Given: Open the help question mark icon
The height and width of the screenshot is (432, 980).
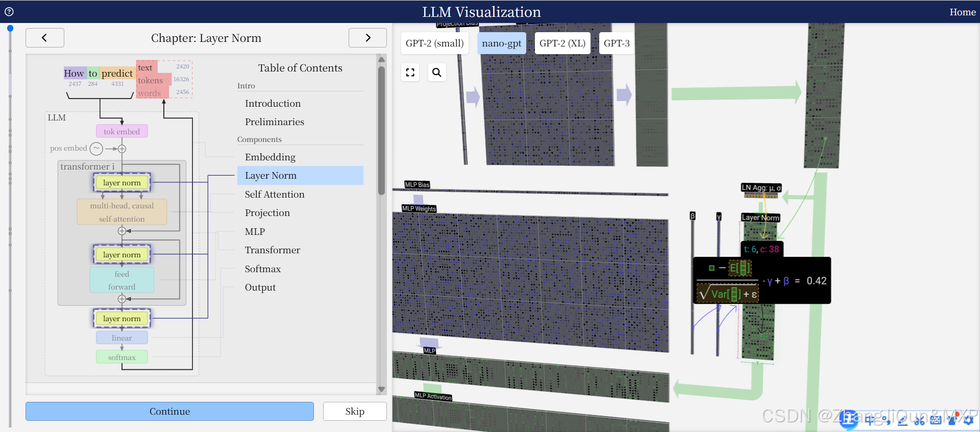Looking at the screenshot, I should [x=9, y=12].
